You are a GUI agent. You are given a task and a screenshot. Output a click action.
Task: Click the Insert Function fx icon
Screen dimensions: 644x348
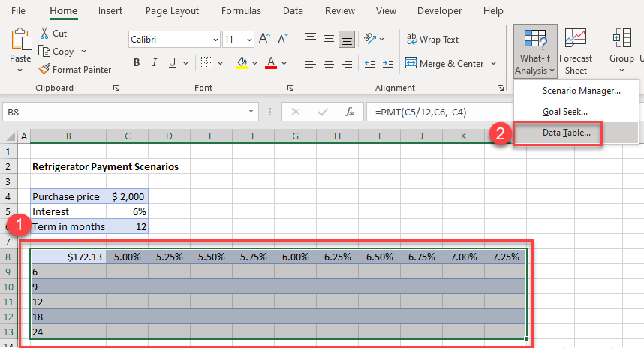[349, 112]
